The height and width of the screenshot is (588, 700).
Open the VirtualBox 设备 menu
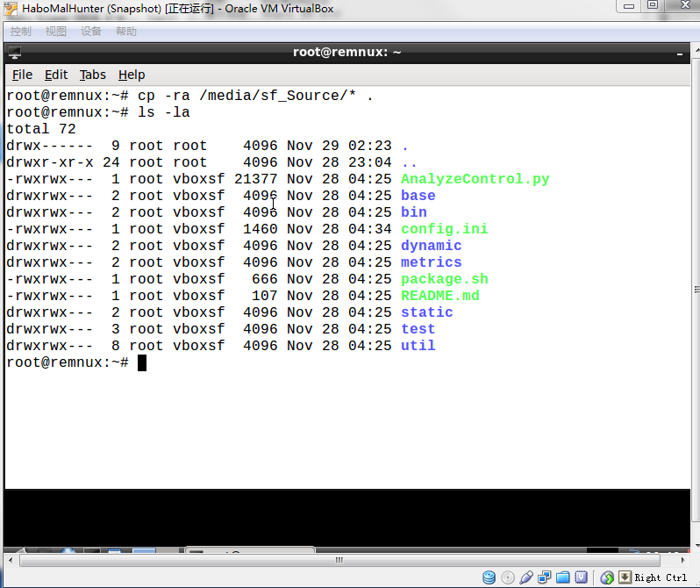click(90, 32)
